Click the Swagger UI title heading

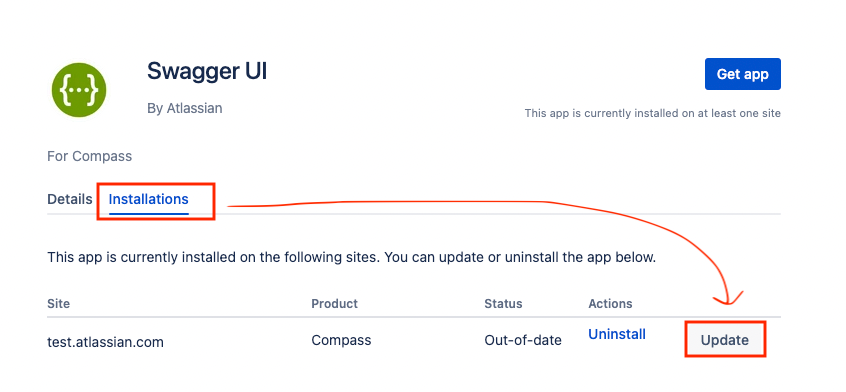tap(207, 71)
